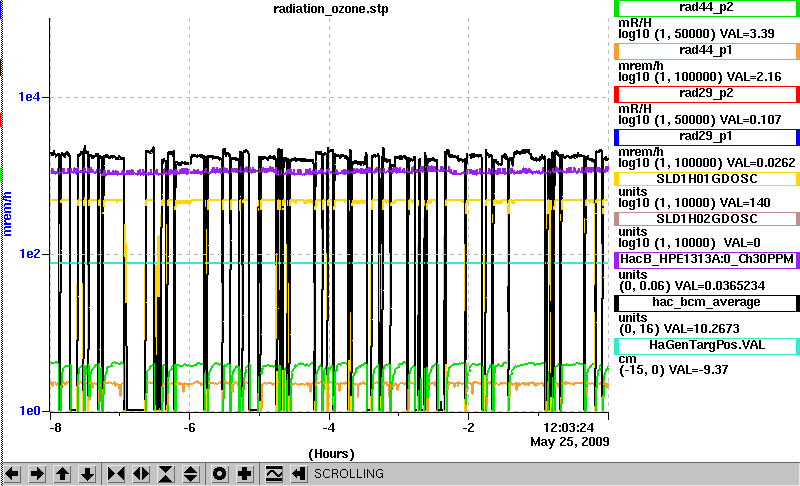The image size is (800, 486).
Task: Pan the plot right with the right arrow
Action: point(37,474)
